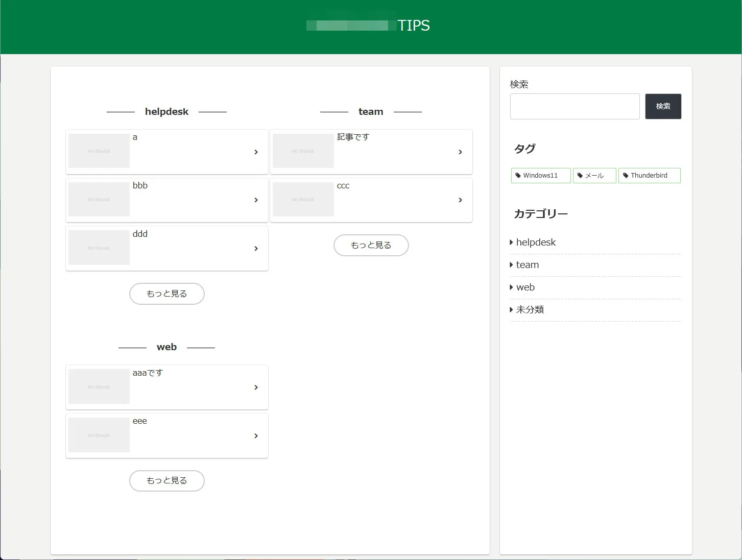
Task: Select the Thunderbird tag
Action: 649,176
